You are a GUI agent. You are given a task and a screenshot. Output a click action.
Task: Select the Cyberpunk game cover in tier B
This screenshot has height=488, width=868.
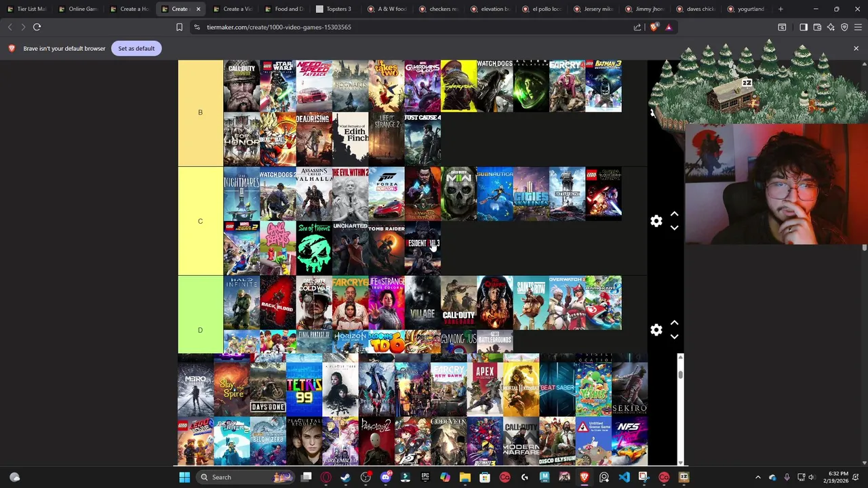tap(458, 85)
